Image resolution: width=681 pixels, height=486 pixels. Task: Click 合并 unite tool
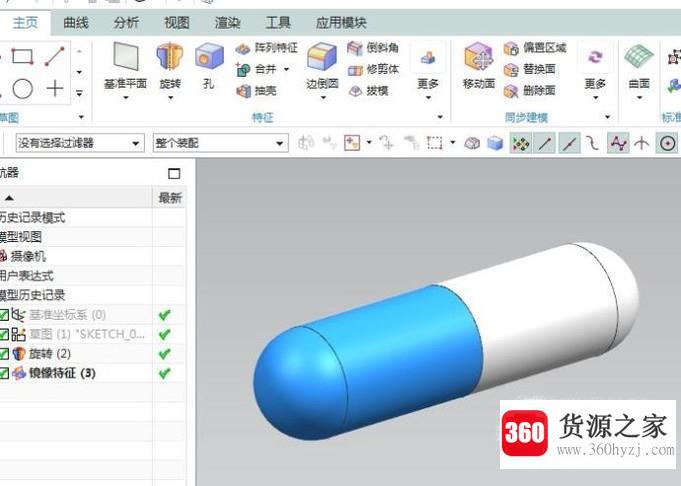point(258,69)
